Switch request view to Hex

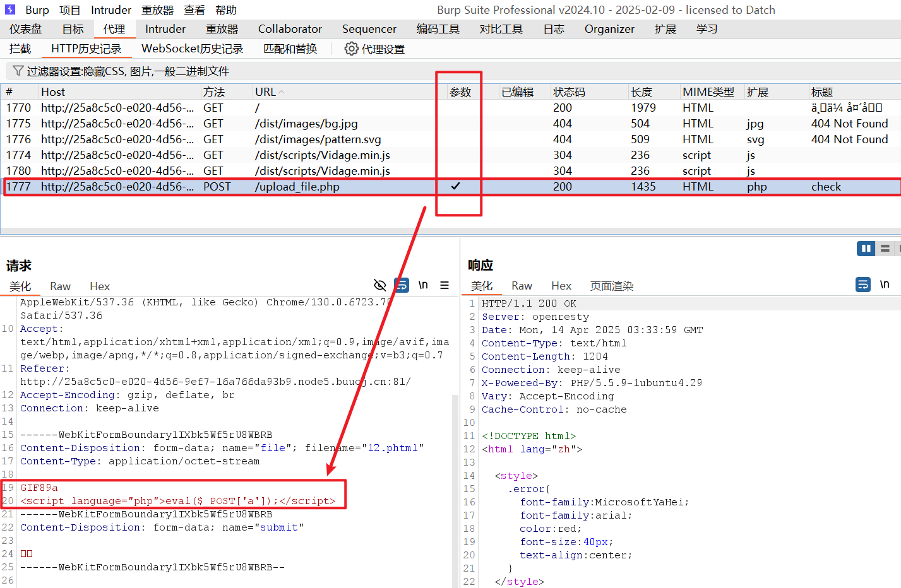100,286
